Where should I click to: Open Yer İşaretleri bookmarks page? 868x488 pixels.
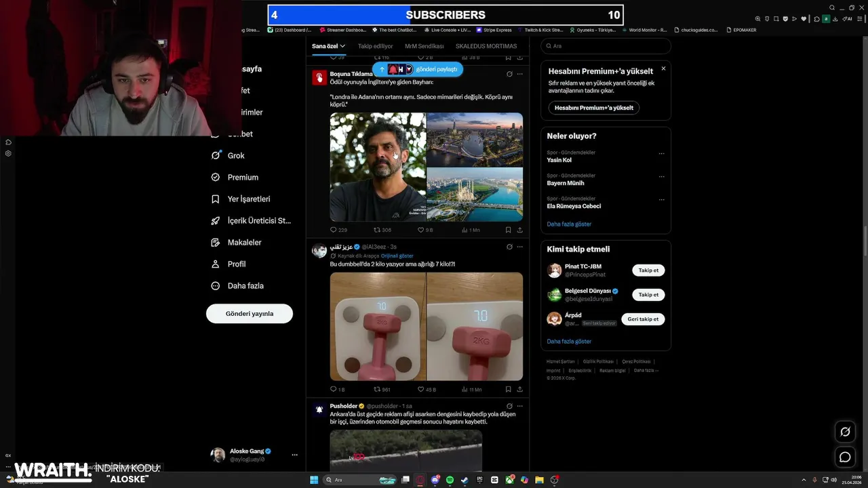[240, 199]
